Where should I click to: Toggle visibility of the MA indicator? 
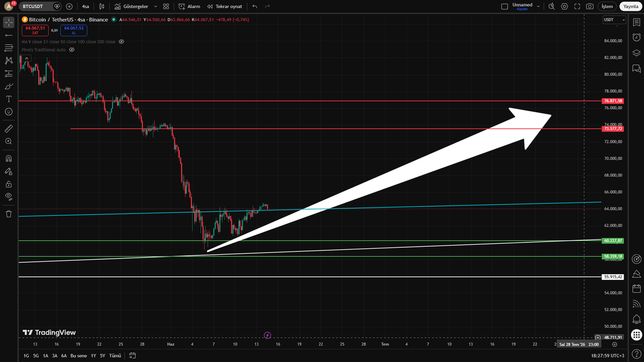tap(121, 41)
